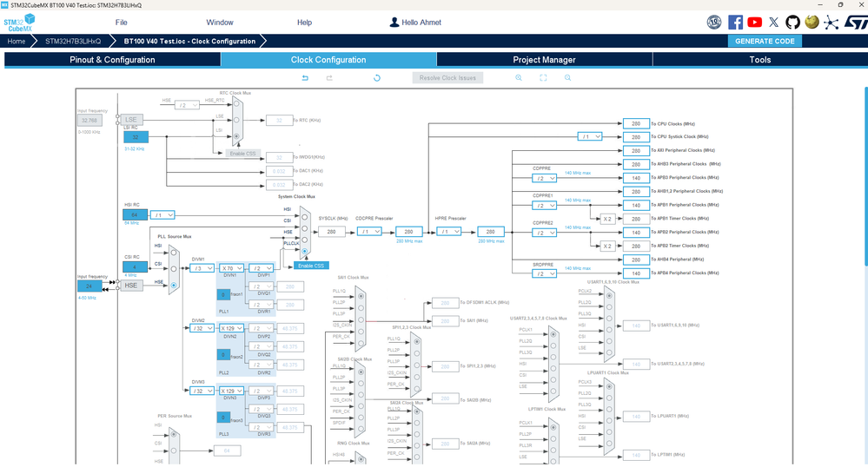
Task: Click the LSE oscillator block
Action: 131,120
